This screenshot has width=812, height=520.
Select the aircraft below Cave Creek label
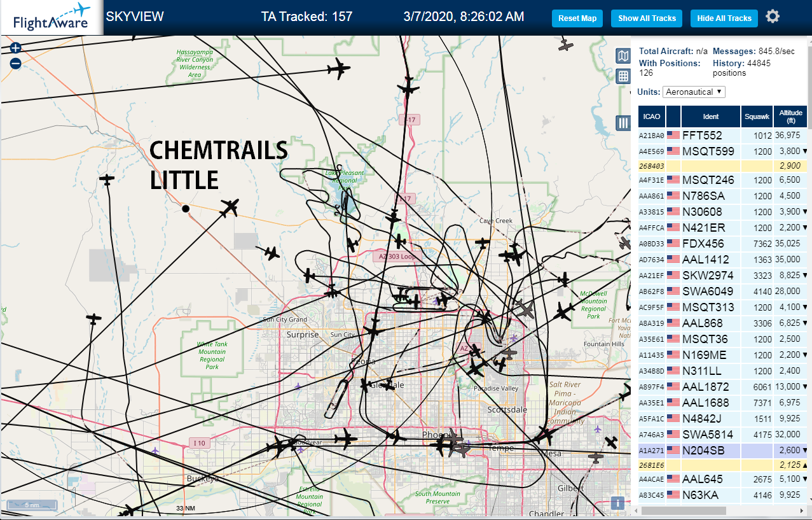click(x=483, y=243)
